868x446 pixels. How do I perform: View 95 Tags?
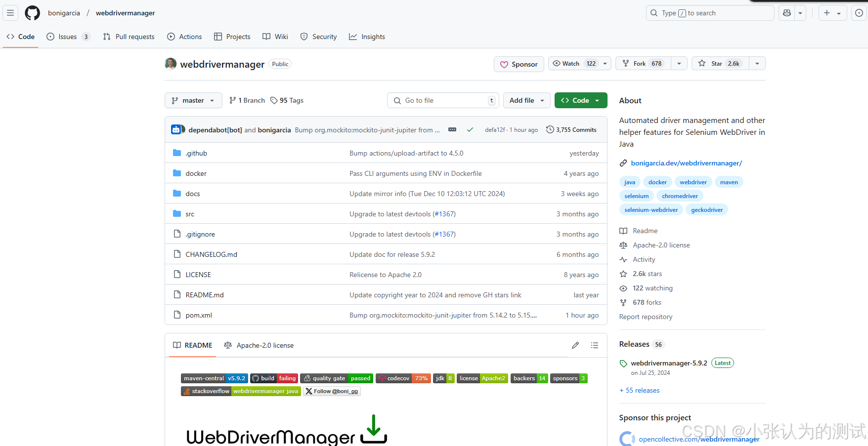point(287,100)
